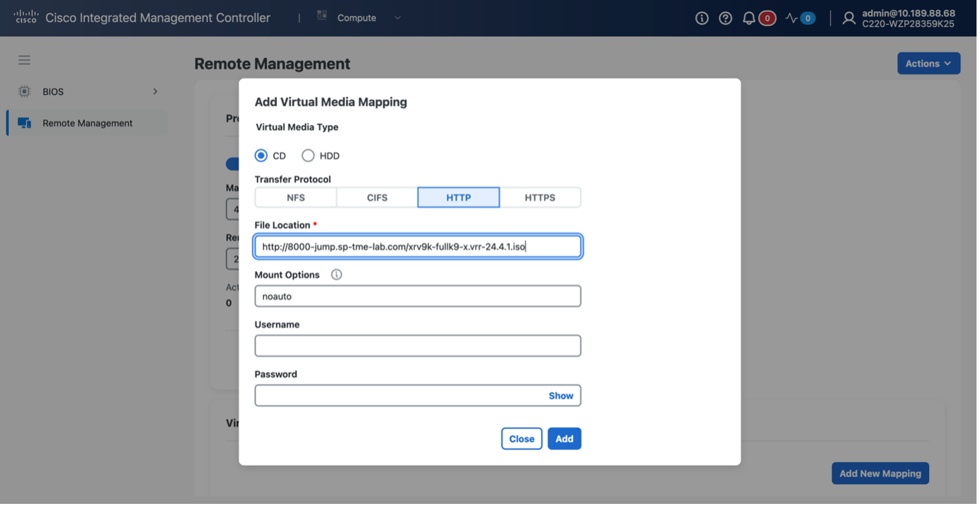Click the info circle icon in header
Screen dimensions: 980x506
702,18
